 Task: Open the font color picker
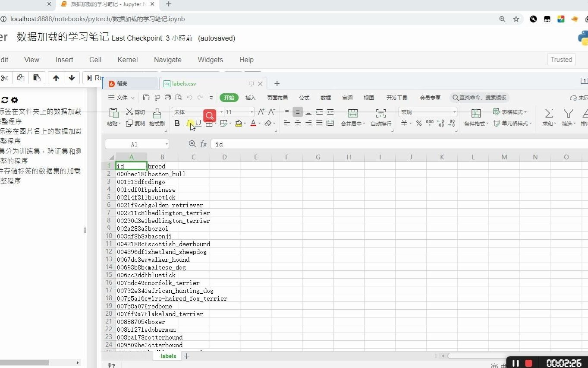(x=253, y=124)
